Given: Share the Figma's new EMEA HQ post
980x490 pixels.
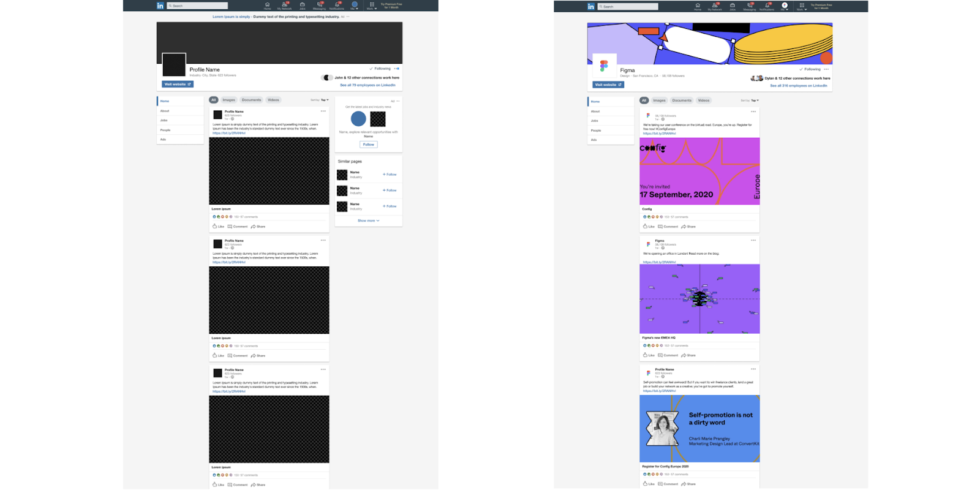Looking at the screenshot, I should (x=688, y=355).
